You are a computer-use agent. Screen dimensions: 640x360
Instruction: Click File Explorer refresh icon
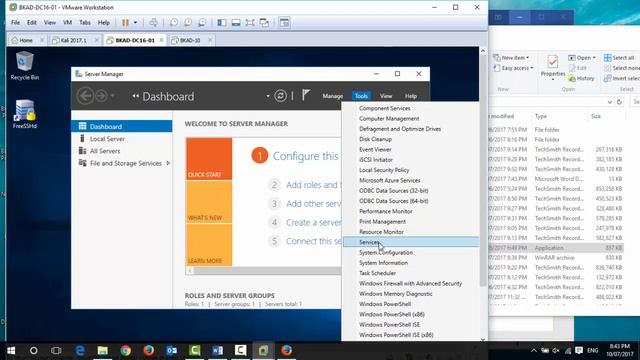[619, 102]
